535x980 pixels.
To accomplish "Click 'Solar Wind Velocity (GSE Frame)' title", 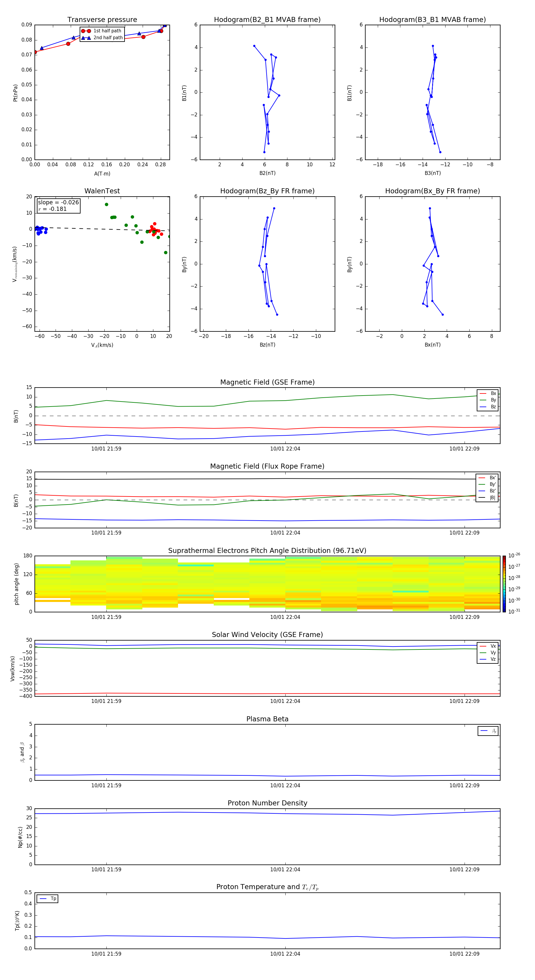I will click(267, 635).
